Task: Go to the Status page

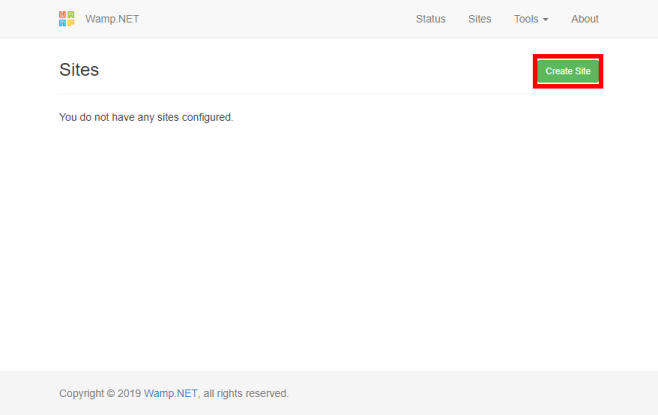Action: pyautogui.click(x=431, y=19)
